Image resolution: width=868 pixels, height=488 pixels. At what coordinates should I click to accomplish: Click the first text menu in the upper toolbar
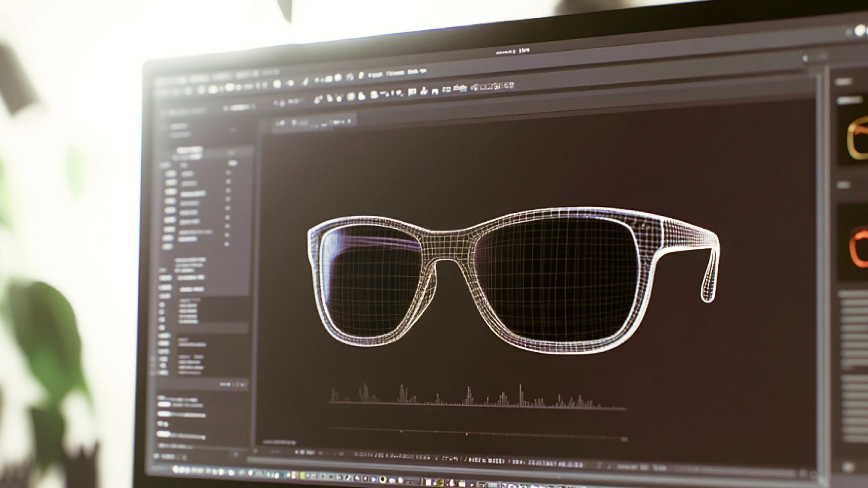pyautogui.click(x=375, y=75)
